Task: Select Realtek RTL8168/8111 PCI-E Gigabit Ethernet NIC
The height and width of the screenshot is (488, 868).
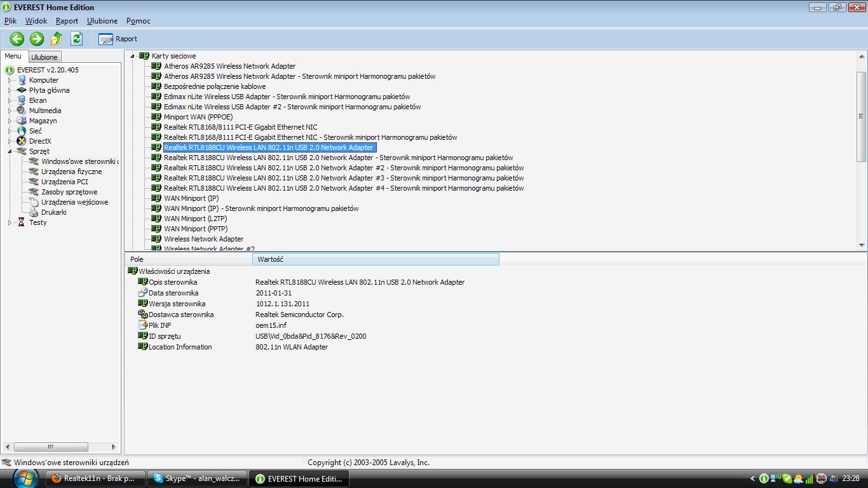Action: click(240, 127)
